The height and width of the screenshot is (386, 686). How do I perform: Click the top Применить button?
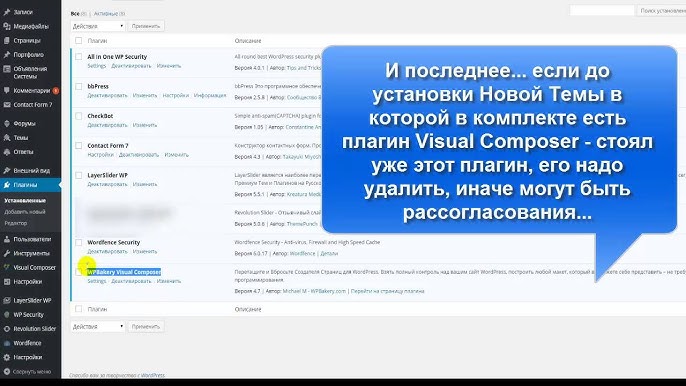click(x=146, y=26)
